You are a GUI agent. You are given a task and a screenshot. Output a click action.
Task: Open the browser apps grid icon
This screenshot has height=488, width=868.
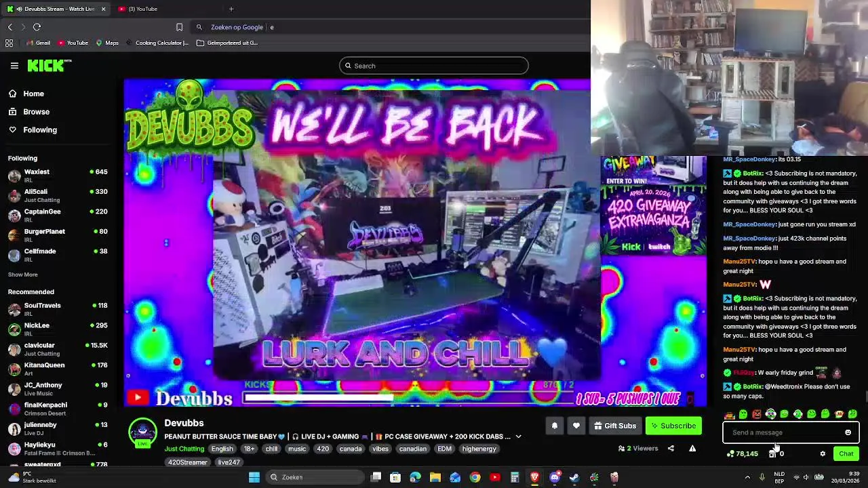coord(9,43)
